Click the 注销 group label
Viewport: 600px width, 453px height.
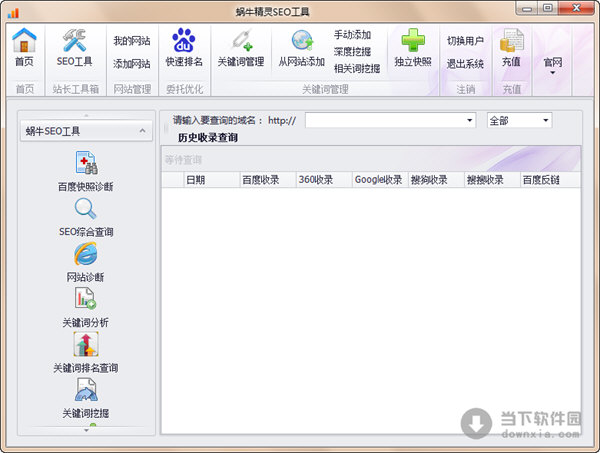[466, 90]
